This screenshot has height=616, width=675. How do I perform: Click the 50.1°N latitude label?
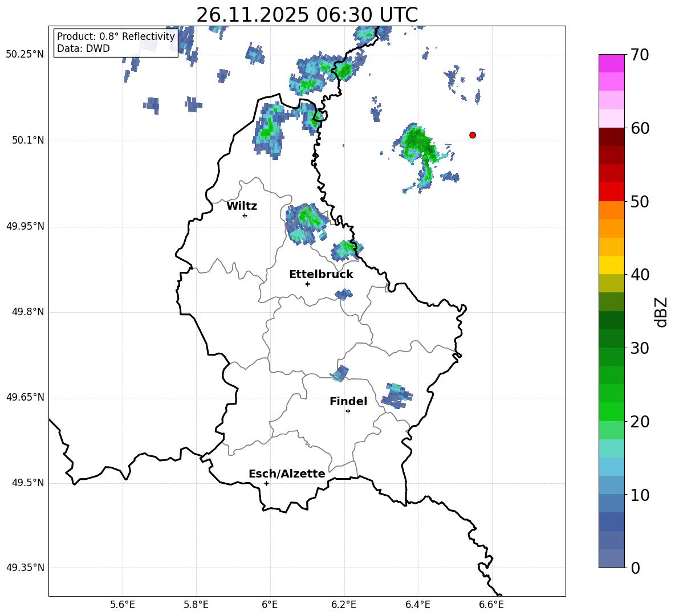27,141
